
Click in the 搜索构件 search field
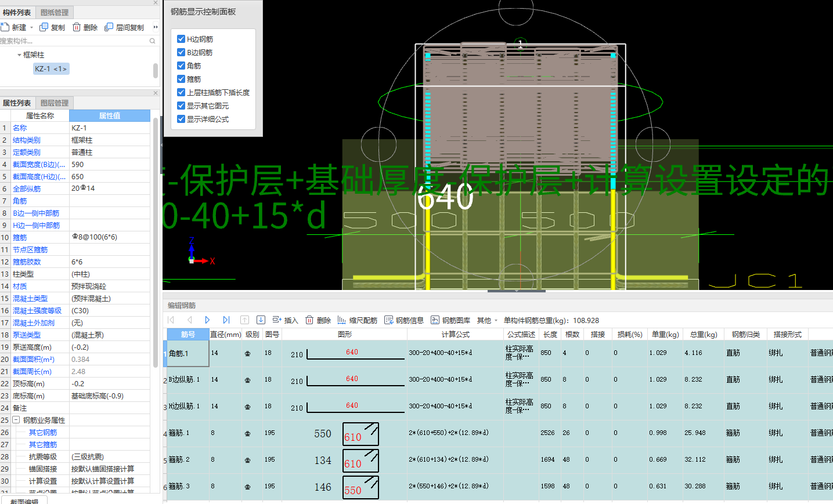click(73, 41)
